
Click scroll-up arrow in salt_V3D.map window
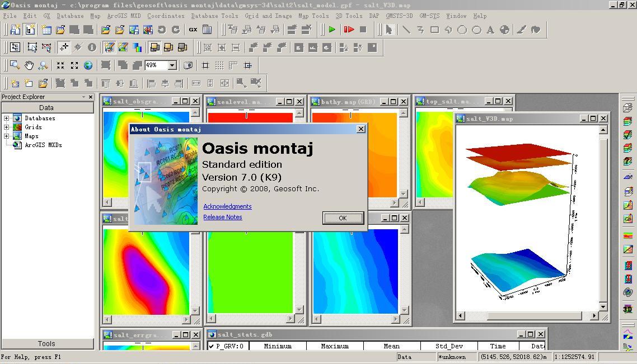coord(603,130)
